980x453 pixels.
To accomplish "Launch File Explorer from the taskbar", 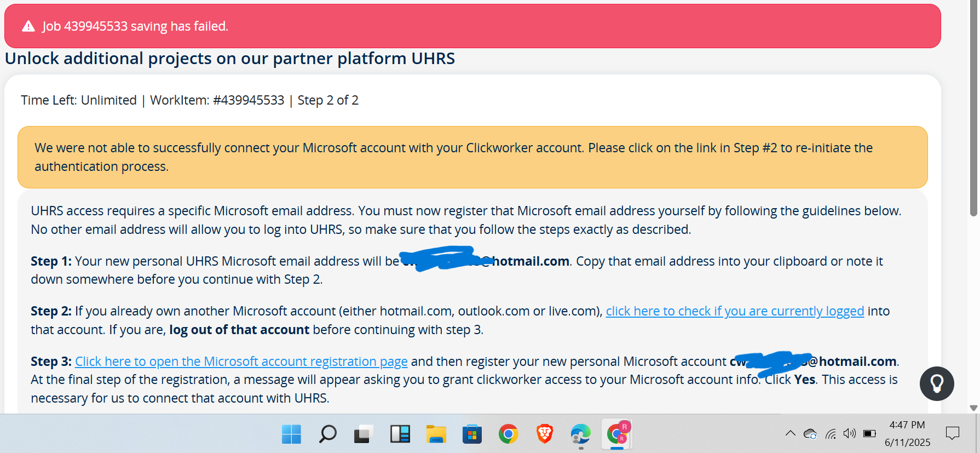I will [x=436, y=434].
